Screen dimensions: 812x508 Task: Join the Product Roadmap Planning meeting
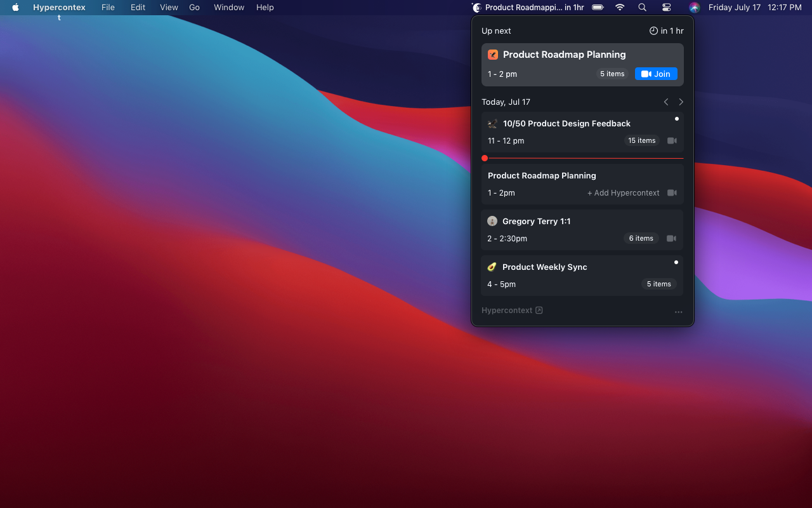pyautogui.click(x=656, y=74)
